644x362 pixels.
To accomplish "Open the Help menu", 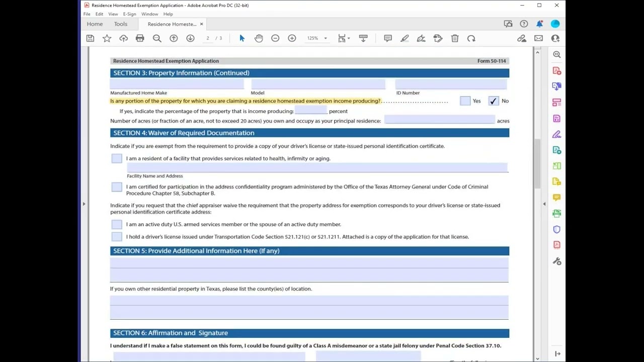I will (168, 14).
